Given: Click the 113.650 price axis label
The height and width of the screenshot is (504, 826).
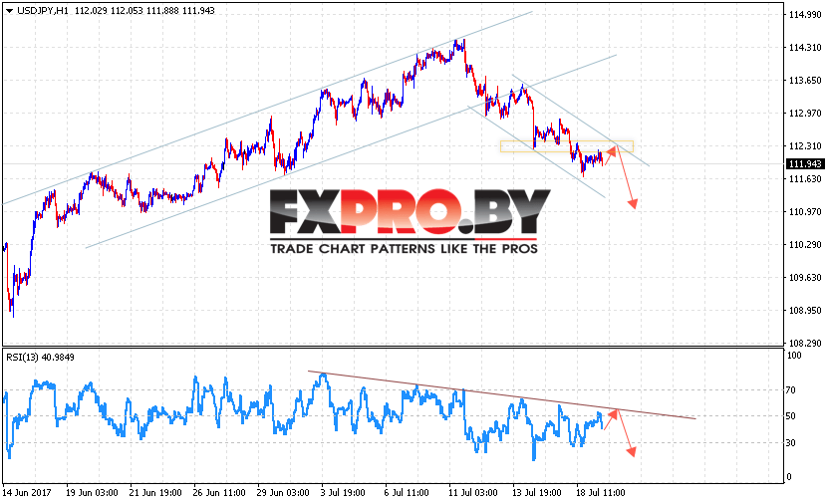Looking at the screenshot, I should click(805, 81).
